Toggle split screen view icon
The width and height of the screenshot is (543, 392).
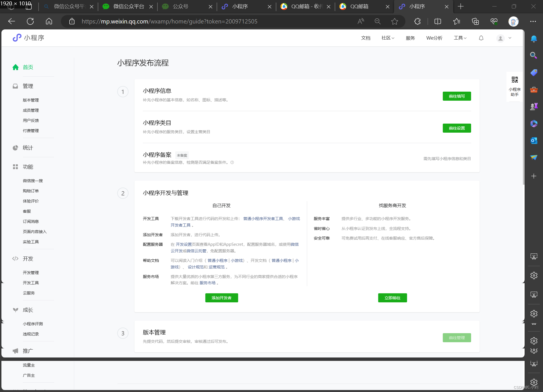pyautogui.click(x=438, y=21)
